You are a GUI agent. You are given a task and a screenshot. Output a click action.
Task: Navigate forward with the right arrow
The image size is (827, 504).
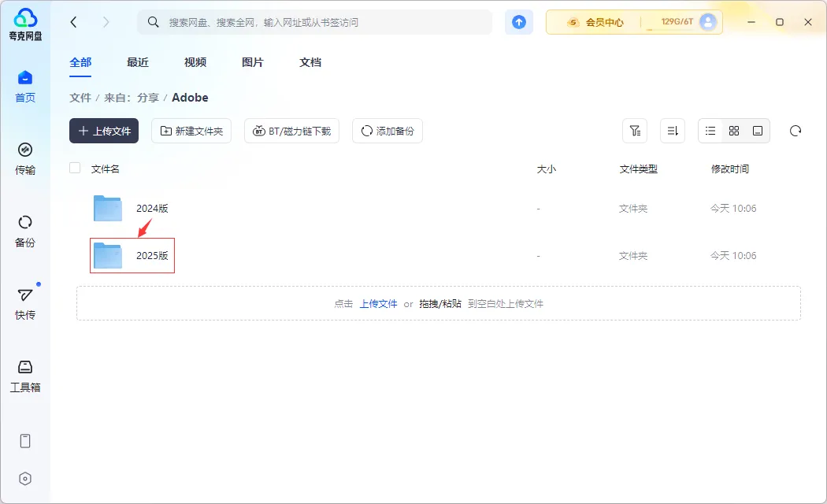[106, 22]
